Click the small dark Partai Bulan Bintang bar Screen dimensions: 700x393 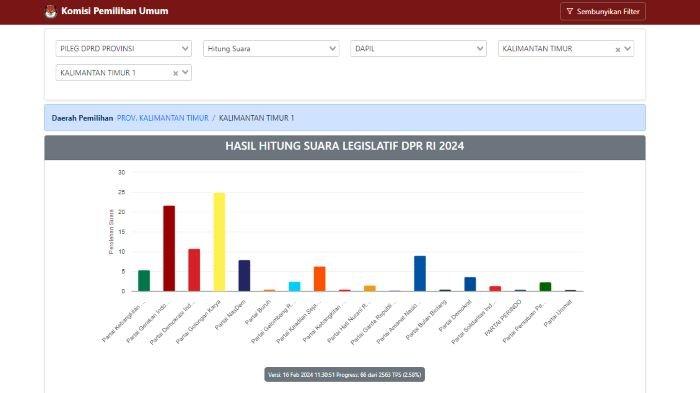coord(445,290)
